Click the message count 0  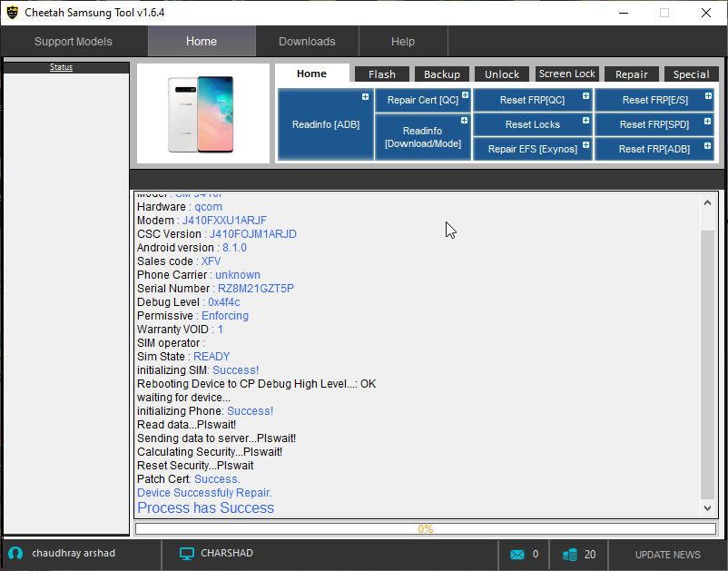coord(536,555)
